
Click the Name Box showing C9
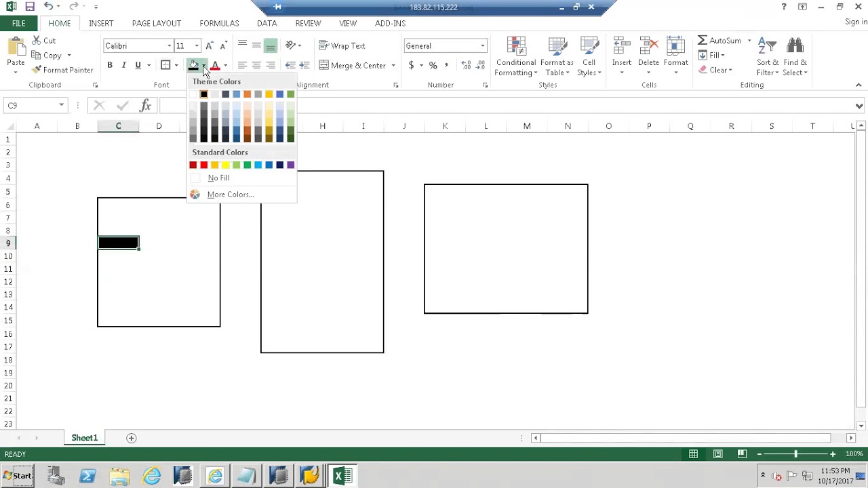click(x=30, y=106)
